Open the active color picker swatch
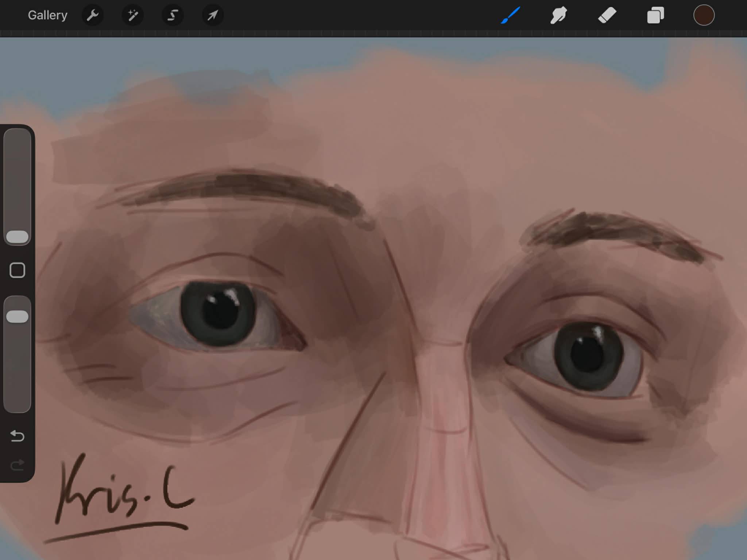The height and width of the screenshot is (560, 747). (x=704, y=15)
